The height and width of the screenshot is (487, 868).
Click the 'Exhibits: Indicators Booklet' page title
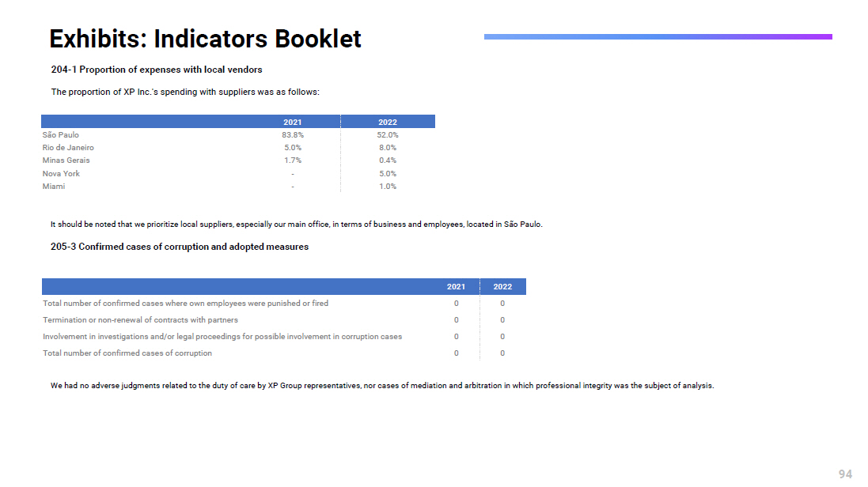coord(205,39)
